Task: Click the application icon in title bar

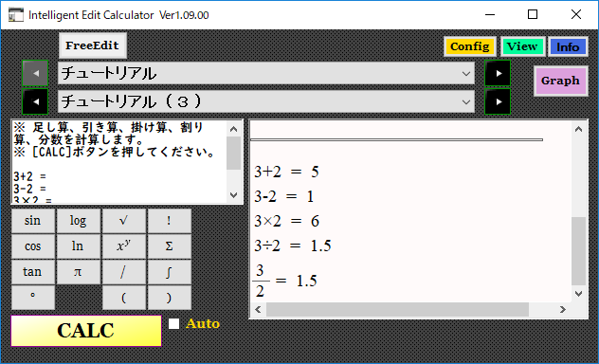Action: 16,15
